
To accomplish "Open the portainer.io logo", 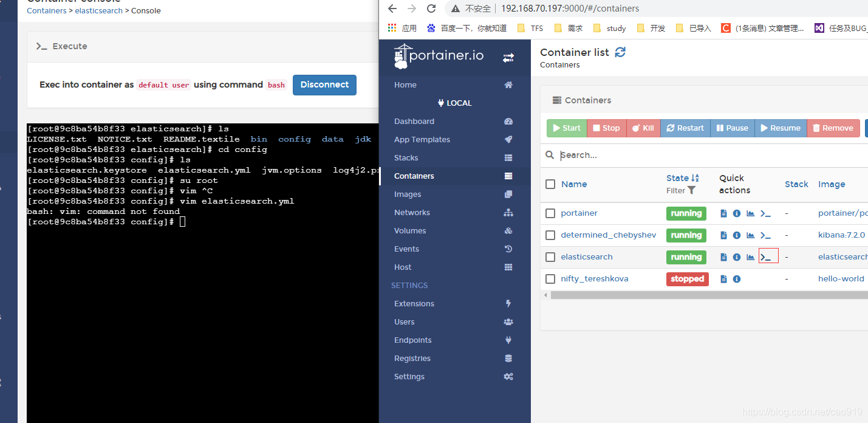I will coord(439,56).
